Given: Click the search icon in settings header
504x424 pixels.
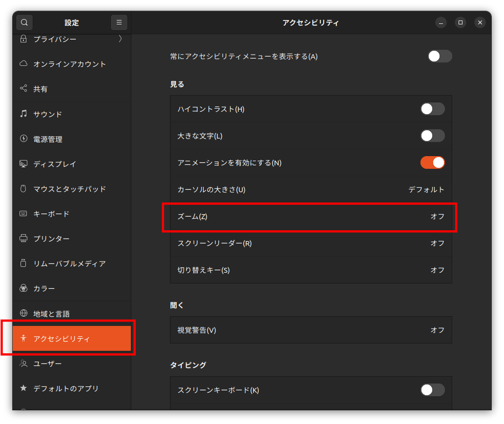Looking at the screenshot, I should pyautogui.click(x=24, y=22).
